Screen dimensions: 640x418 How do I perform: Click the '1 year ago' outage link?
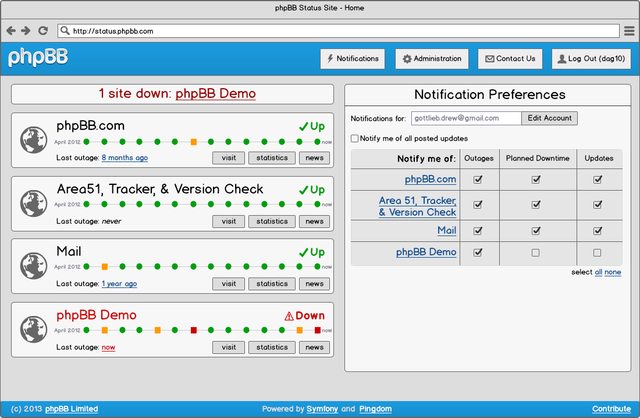point(119,283)
